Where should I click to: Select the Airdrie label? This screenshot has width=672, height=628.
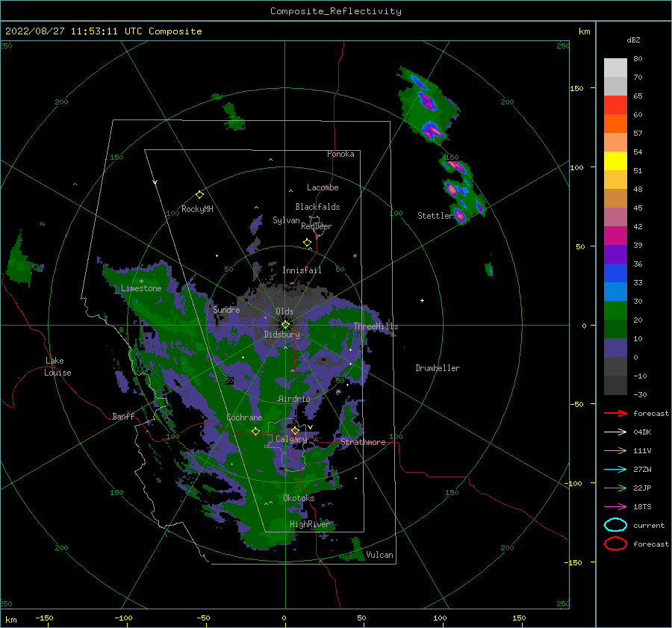click(294, 399)
